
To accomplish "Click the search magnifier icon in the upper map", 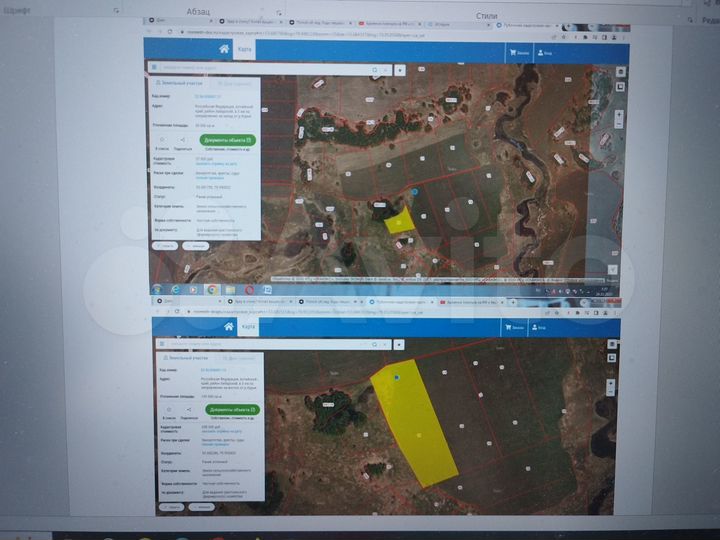I will pos(375,71).
